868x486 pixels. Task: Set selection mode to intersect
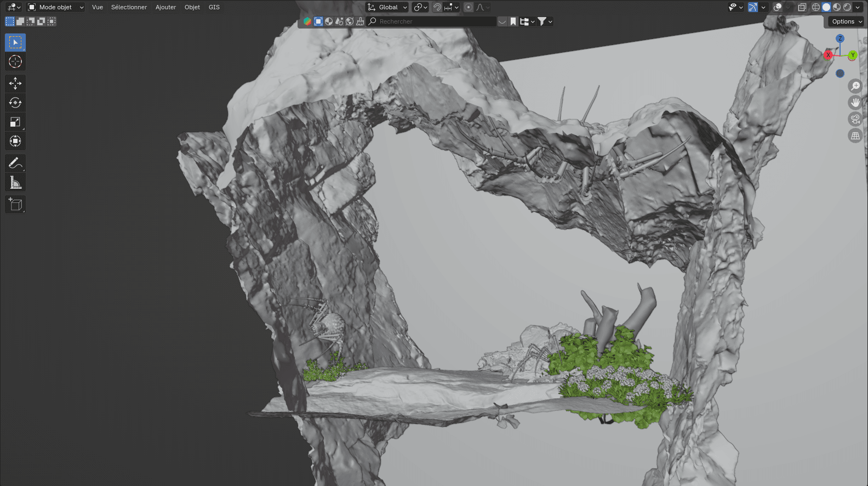(52, 21)
